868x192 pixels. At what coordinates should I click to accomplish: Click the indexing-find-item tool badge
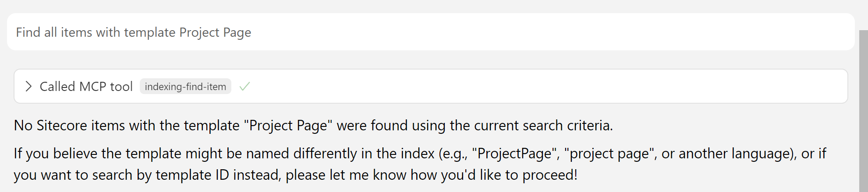[x=185, y=87]
